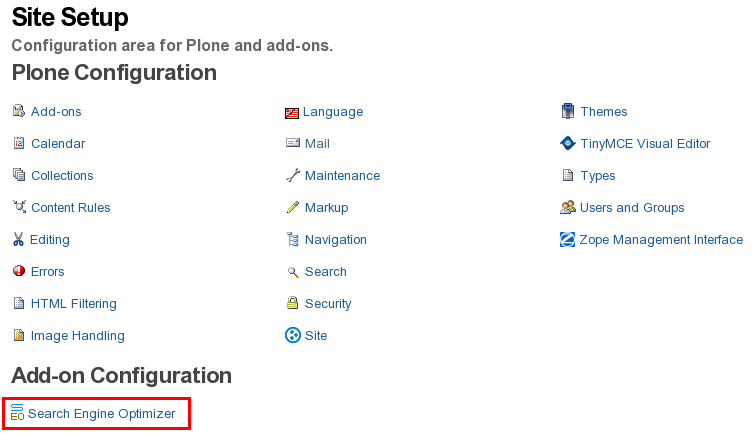Open the Navigation settings link
This screenshot has width=752, height=437.
click(x=335, y=240)
